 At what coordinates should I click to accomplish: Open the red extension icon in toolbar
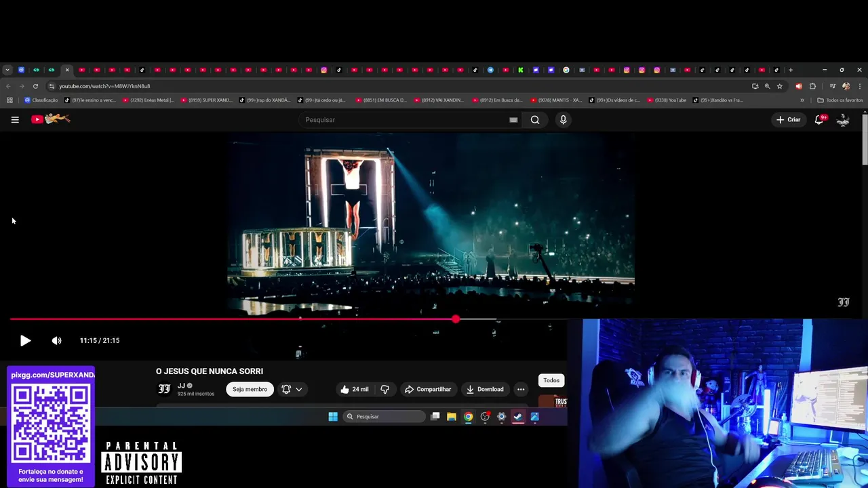(798, 86)
